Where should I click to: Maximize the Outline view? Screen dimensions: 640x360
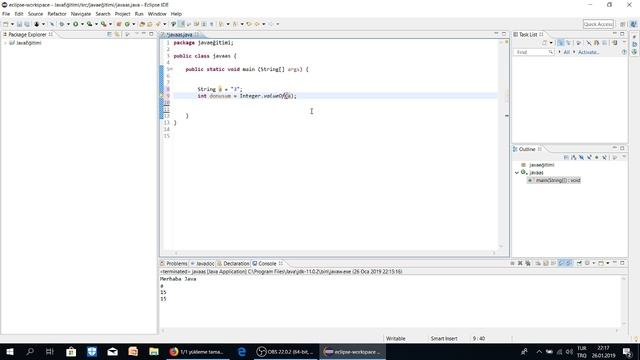(x=622, y=148)
